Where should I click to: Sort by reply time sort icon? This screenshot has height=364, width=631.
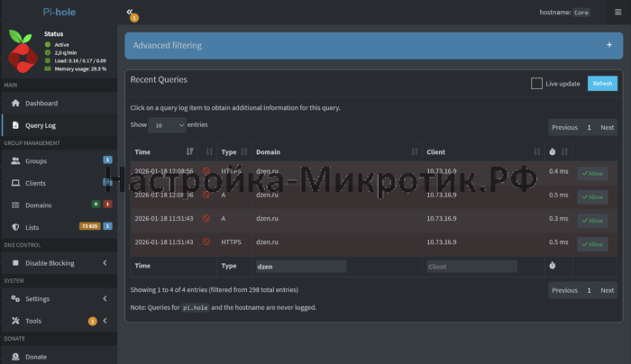pyautogui.click(x=564, y=151)
